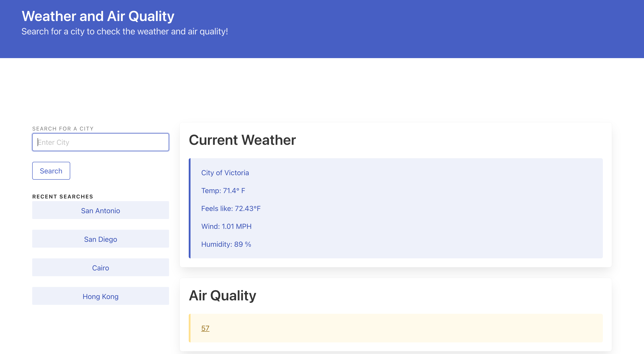Image resolution: width=644 pixels, height=354 pixels.
Task: Click the Feels like: 72.43°F text
Action: pyautogui.click(x=231, y=208)
